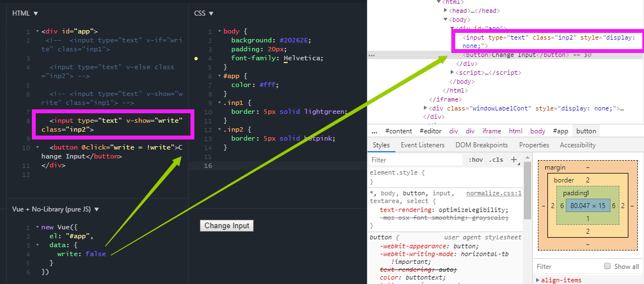Click the yellow lint warning dot on CSS line 4
The height and width of the screenshot is (284, 644).
pos(196,59)
